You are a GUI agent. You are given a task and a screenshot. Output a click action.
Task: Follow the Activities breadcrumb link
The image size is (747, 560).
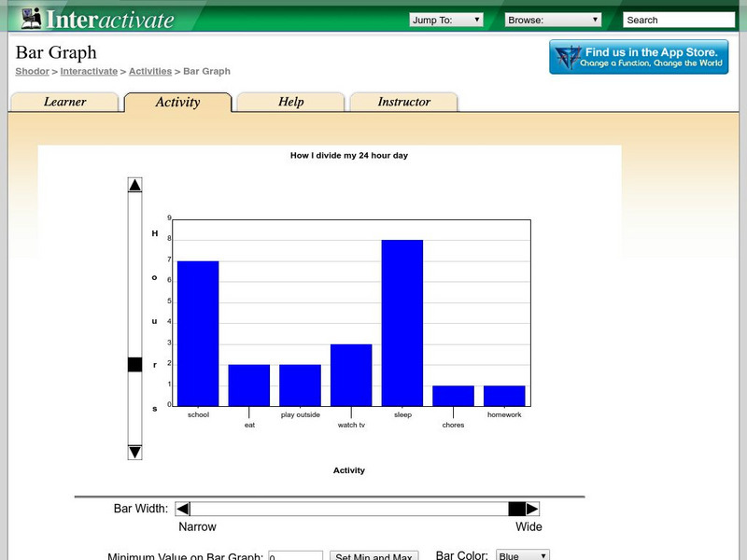(x=150, y=71)
